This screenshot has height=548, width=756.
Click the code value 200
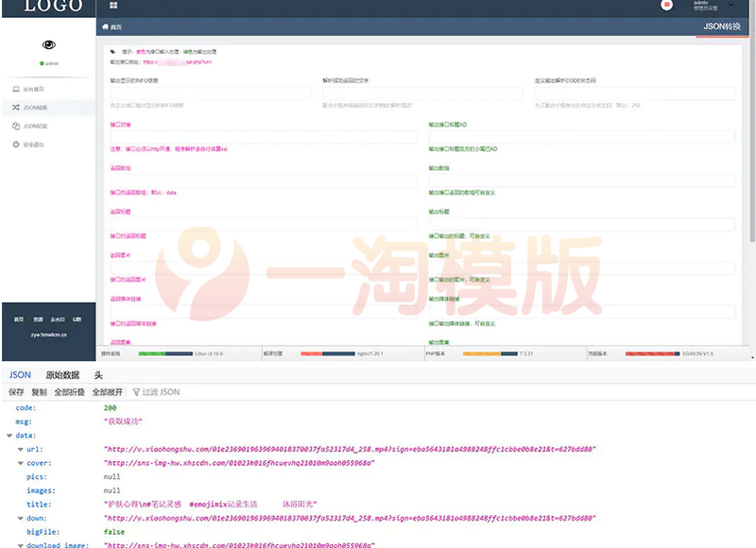pyautogui.click(x=110, y=408)
